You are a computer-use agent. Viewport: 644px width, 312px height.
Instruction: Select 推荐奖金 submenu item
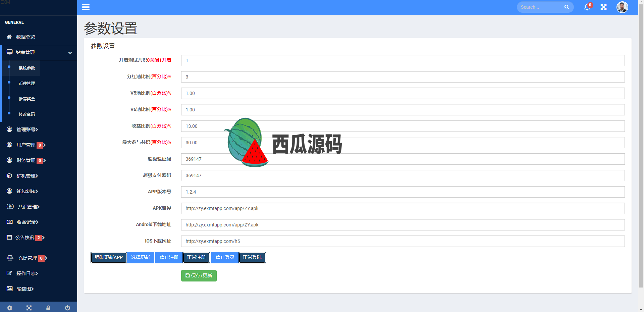pos(27,99)
